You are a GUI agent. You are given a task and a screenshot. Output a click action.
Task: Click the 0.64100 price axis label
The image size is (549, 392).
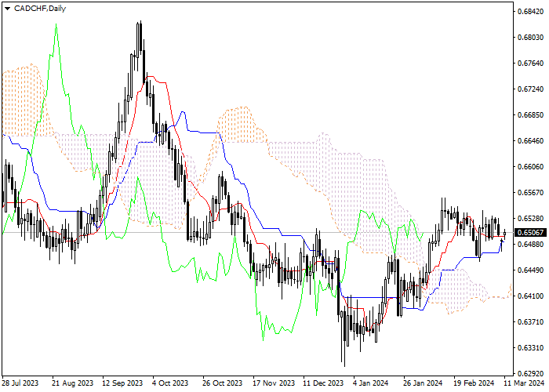(x=530, y=296)
